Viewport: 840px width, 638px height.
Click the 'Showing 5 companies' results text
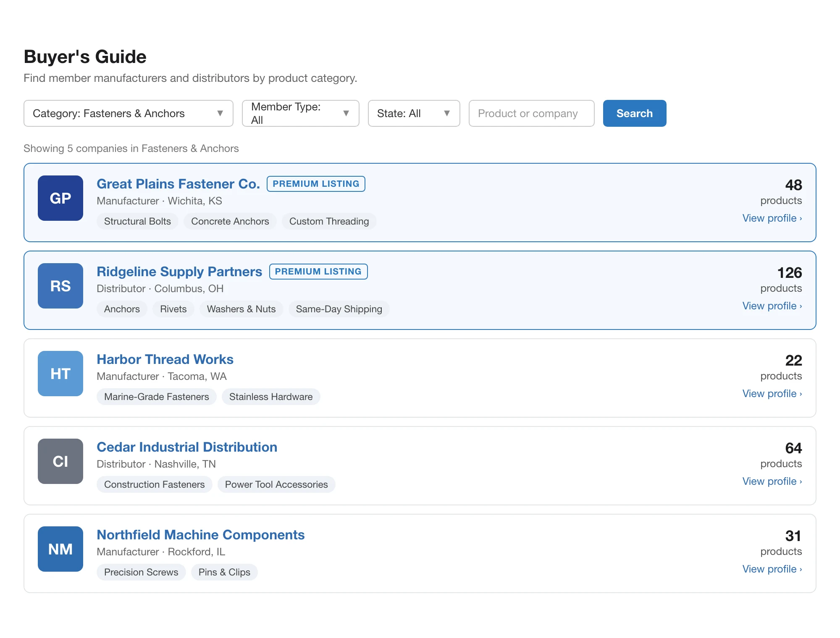pyautogui.click(x=131, y=149)
